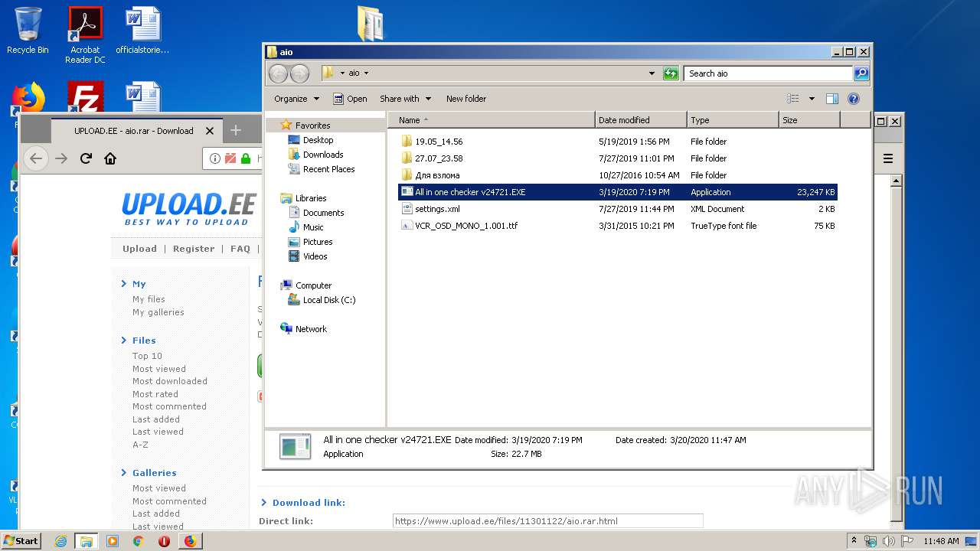Open media player taskbar icon

pos(113,541)
